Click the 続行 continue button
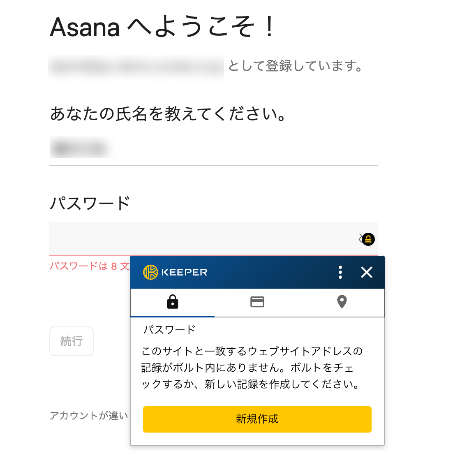476x463 pixels. (72, 341)
